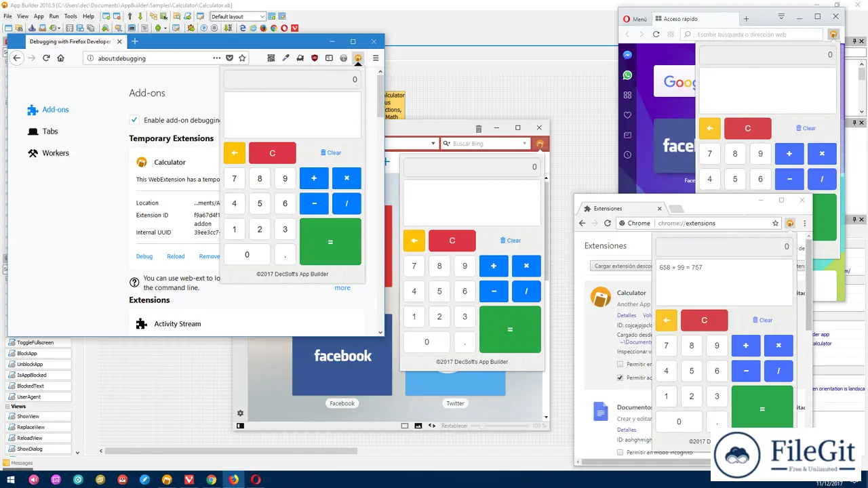Expand Vivaldi address bar dropdown arrow
Screen dimensions: 868x488
pos(433,144)
